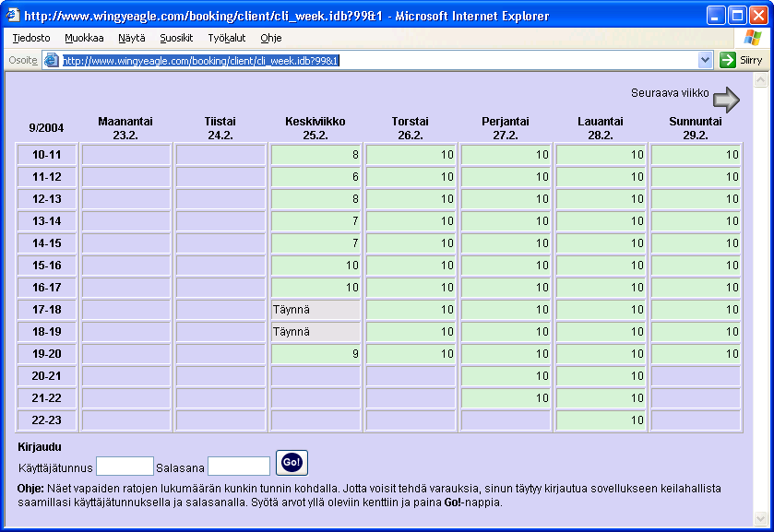Click the page icon in address bar
This screenshot has height=532, width=774.
[x=52, y=60]
